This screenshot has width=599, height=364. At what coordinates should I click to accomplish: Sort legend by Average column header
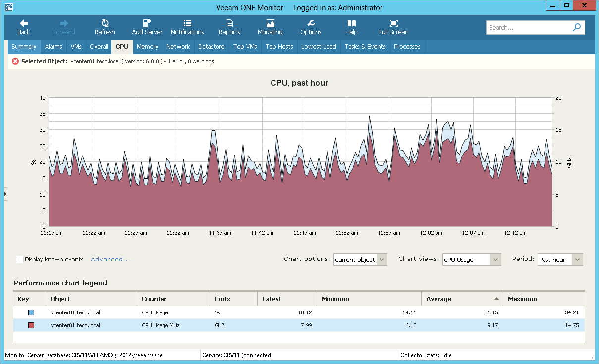[462, 299]
